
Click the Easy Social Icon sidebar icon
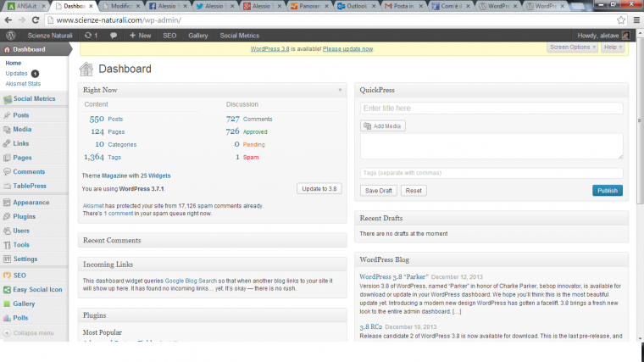pos(7,290)
